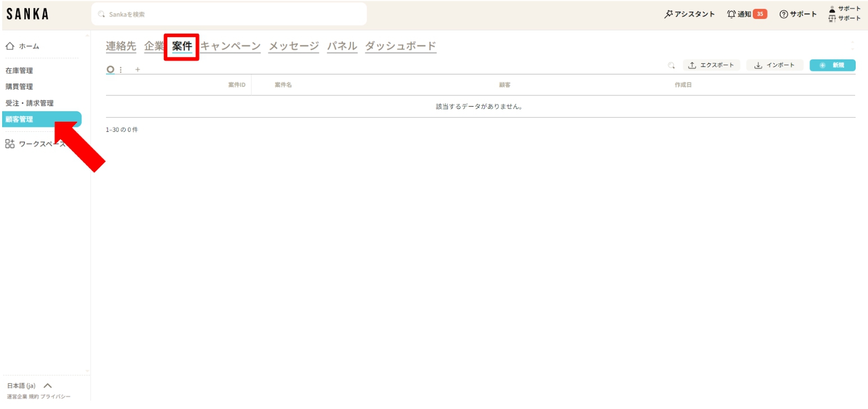
Task: Switch to the メッセージ tab
Action: pos(294,46)
